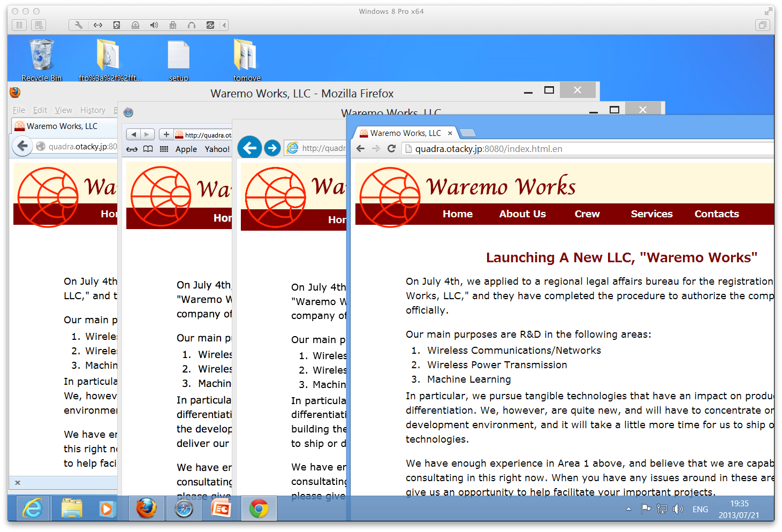Open VM settings wrench icon
This screenshot has width=782, height=532.
79,25
